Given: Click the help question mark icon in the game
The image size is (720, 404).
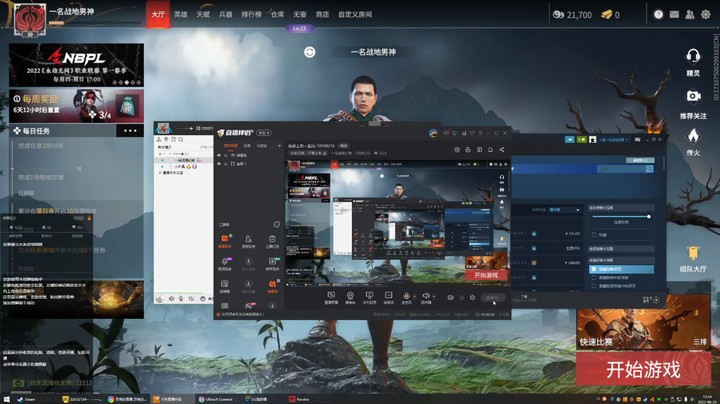Looking at the screenshot, I should 658,14.
